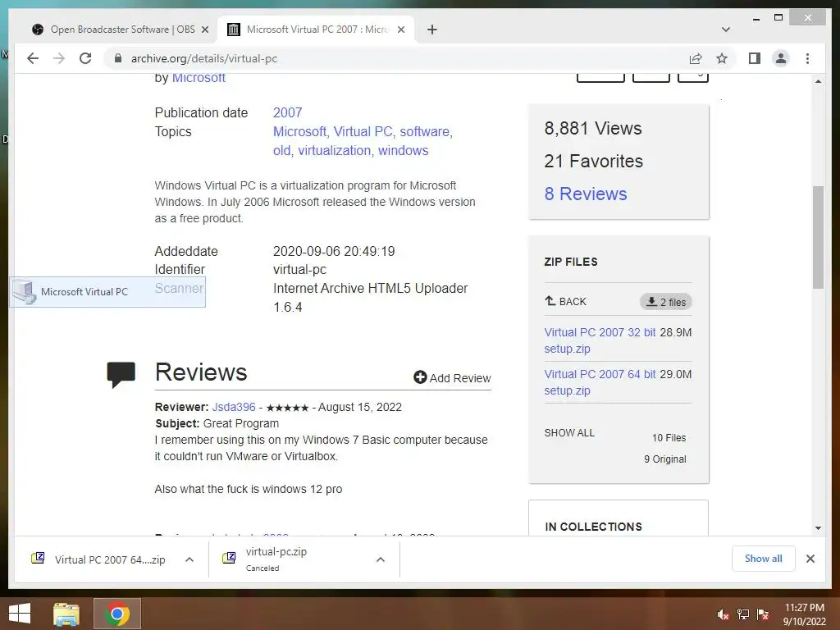
Task: Click BACK in the ZIP FILES panel
Action: [x=566, y=302]
